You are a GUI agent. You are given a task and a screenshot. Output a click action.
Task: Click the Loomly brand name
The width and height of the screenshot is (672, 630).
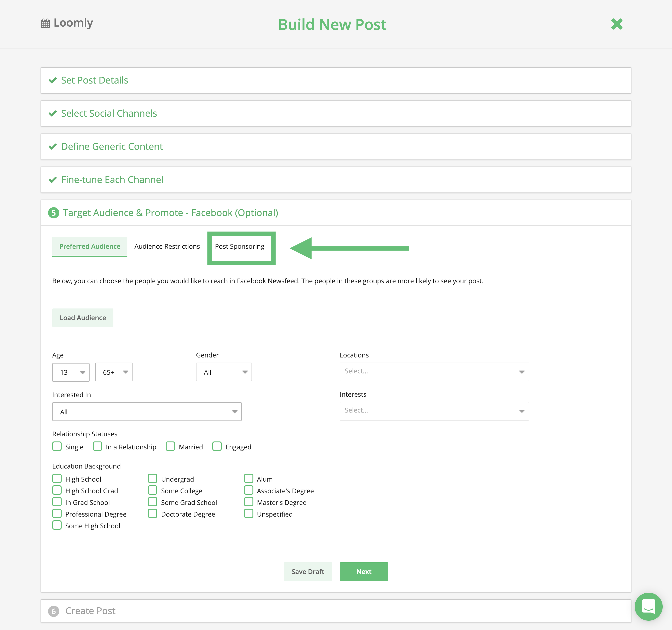point(73,23)
